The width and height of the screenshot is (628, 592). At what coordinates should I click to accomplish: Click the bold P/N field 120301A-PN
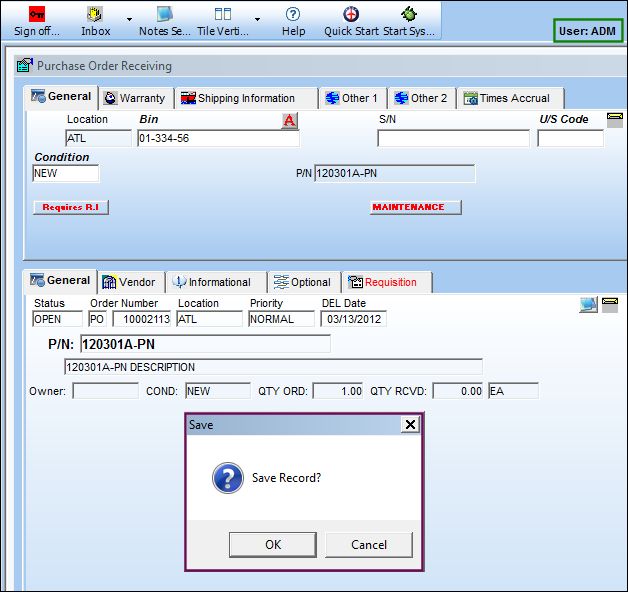point(205,344)
